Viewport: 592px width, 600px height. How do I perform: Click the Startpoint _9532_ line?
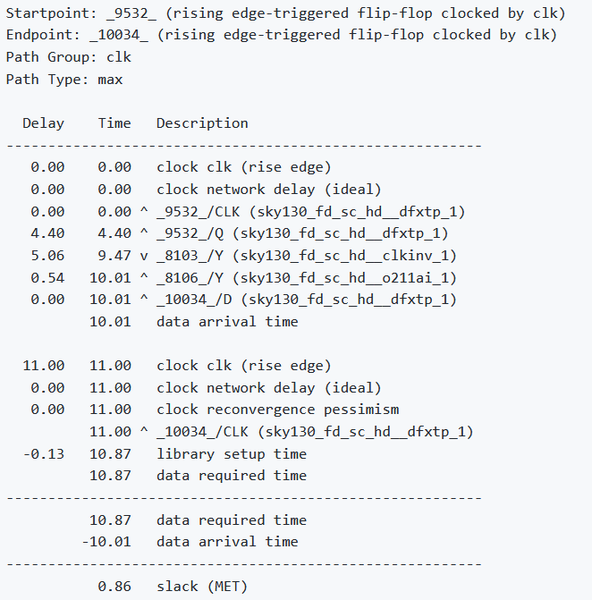click(285, 13)
